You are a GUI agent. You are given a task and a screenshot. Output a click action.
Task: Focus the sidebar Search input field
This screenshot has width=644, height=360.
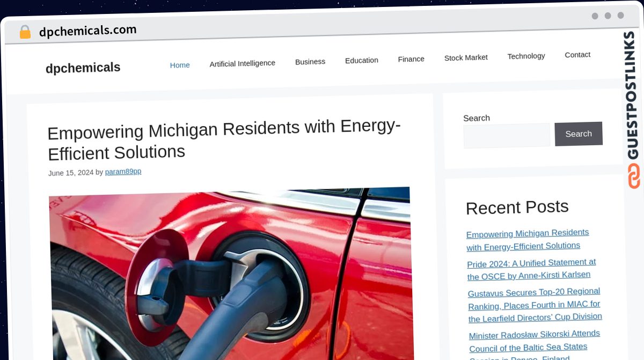coord(507,136)
